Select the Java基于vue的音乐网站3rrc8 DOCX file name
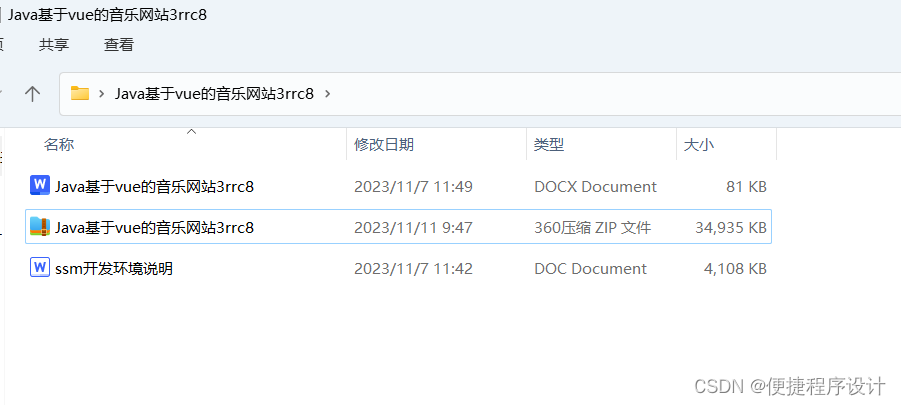The height and width of the screenshot is (405, 901). point(155,186)
